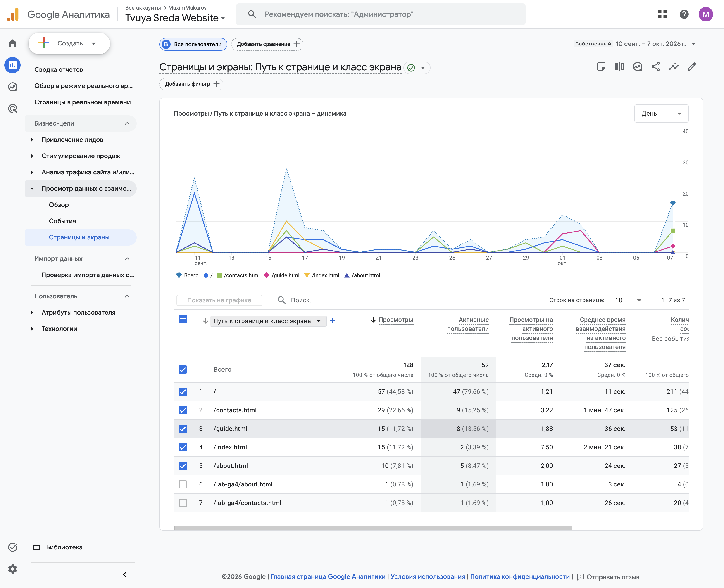Go to the Home icon in left rail
Screen dimensions: 724x588
point(12,43)
